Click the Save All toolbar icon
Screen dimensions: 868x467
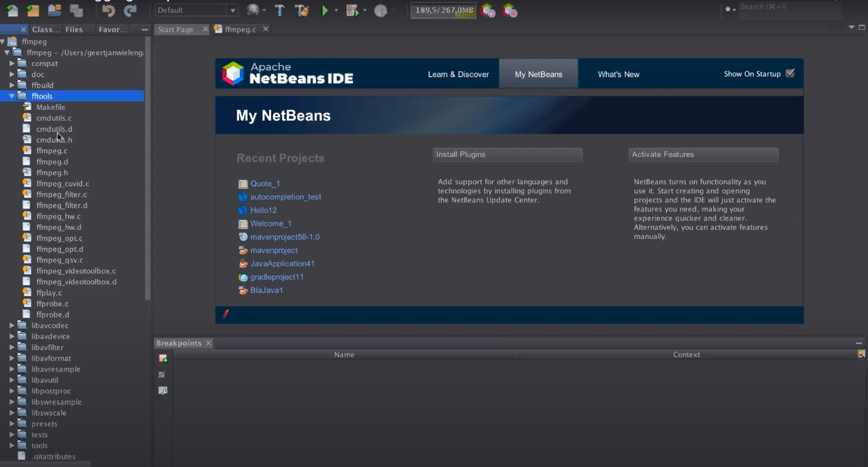(x=76, y=10)
